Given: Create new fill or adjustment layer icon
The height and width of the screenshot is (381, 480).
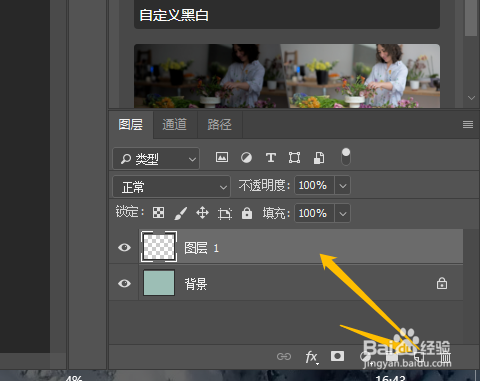Looking at the screenshot, I should coord(365,356).
